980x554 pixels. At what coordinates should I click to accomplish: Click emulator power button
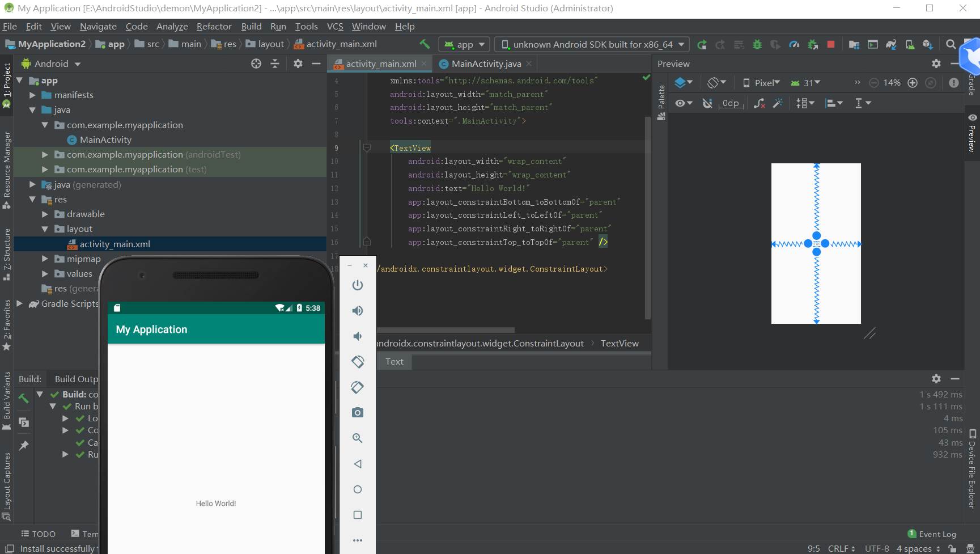coord(358,285)
